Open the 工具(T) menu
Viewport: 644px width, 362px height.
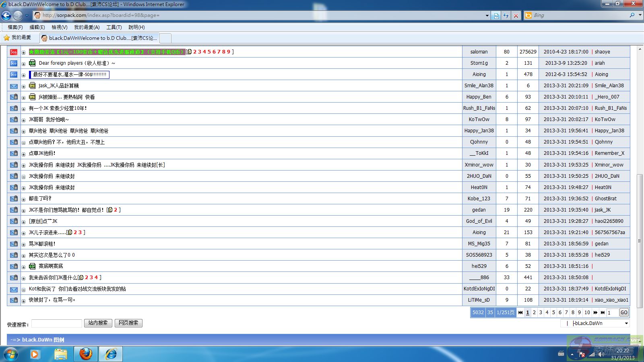114,27
